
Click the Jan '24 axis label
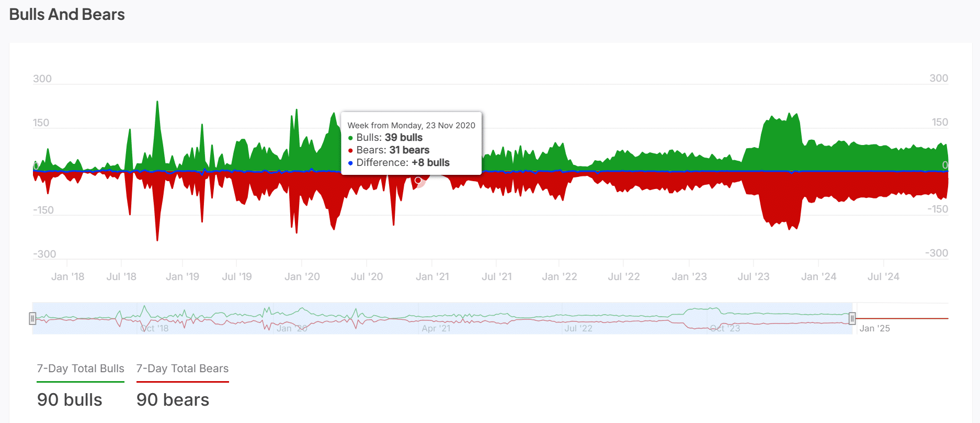[x=819, y=276]
